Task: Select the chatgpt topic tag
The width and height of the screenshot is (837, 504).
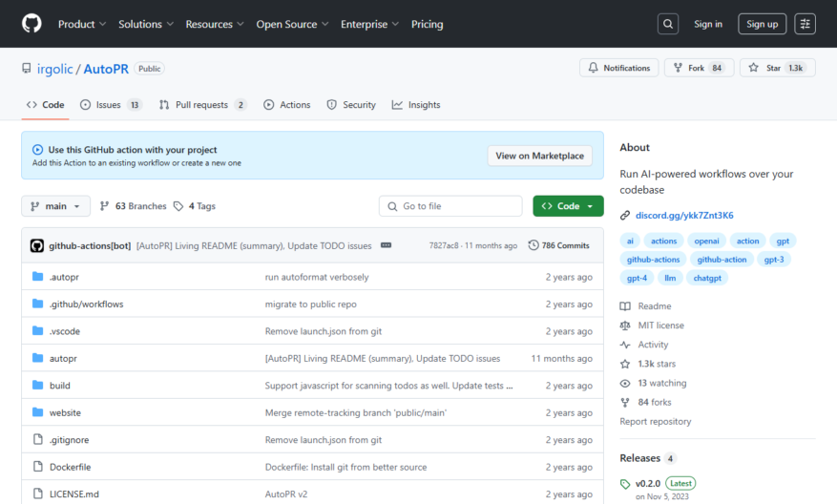Action: click(707, 278)
